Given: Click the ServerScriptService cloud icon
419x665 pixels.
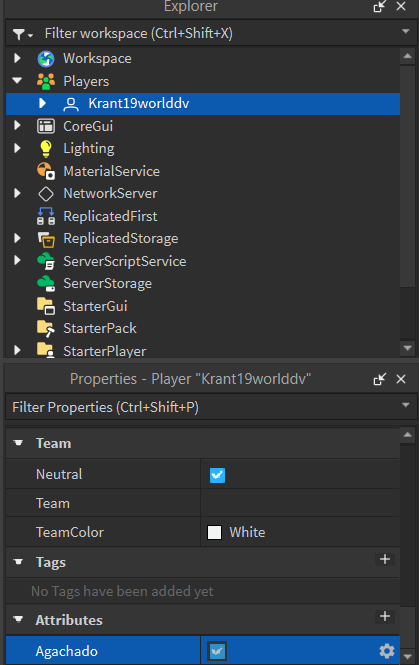Looking at the screenshot, I should (46, 261).
